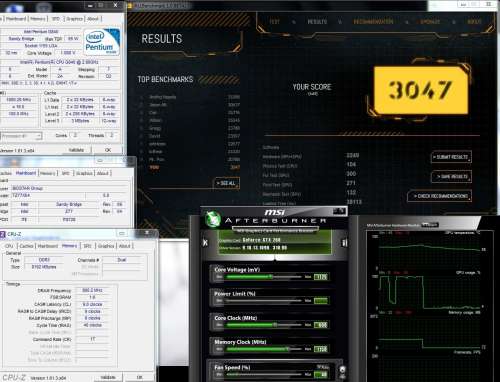500x382 pixels.
Task: Open the Graphics tab in the topmost CPU-Z window
Action: pos(75,19)
